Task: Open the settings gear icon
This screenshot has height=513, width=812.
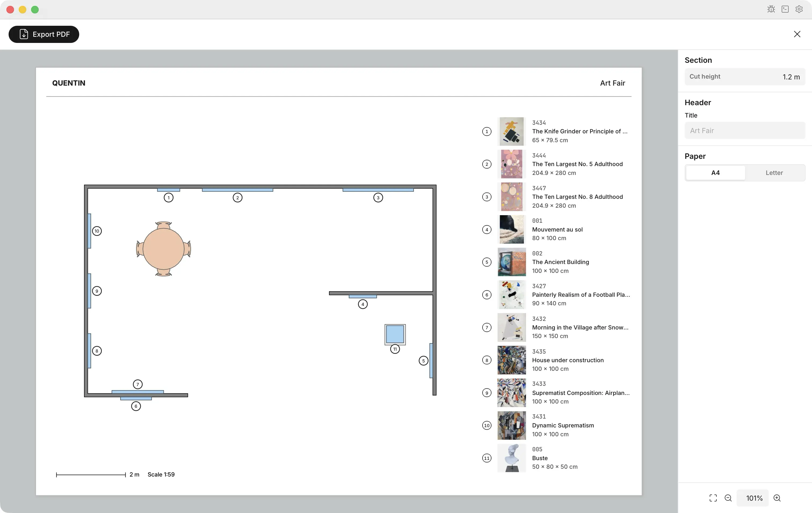Action: tap(799, 9)
